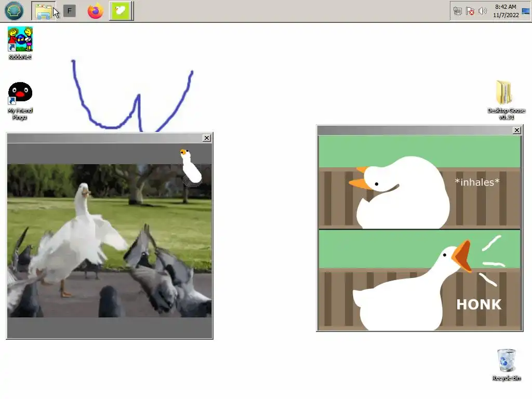Click the network tray icon
The height and width of the screenshot is (399, 532).
click(457, 11)
